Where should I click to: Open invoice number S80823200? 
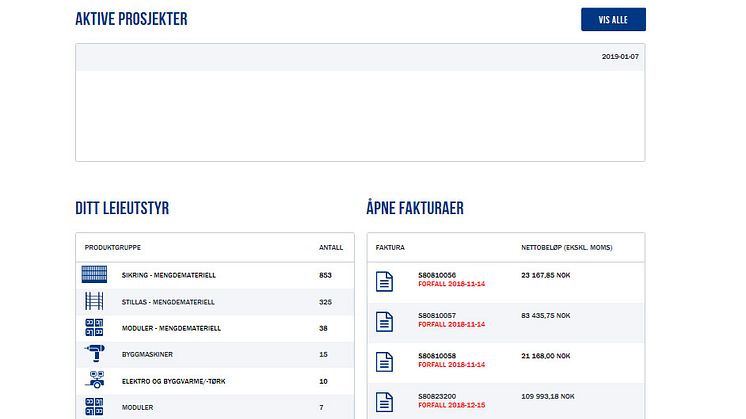(x=437, y=396)
